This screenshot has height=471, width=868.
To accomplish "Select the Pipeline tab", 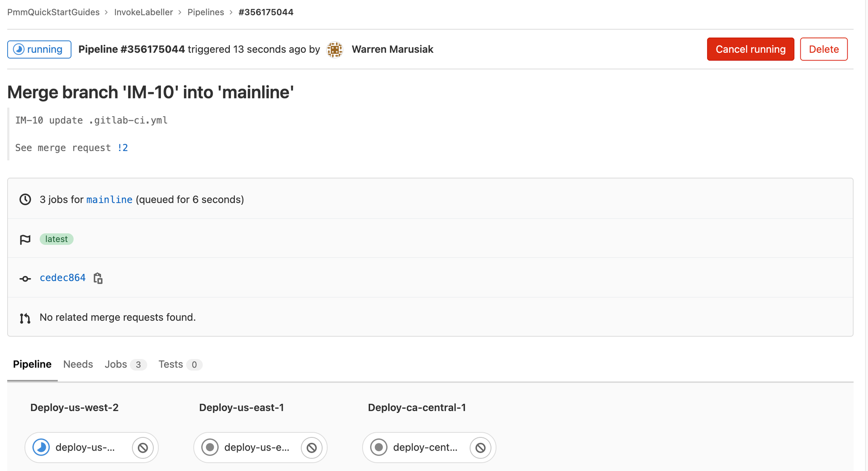I will click(x=32, y=364).
